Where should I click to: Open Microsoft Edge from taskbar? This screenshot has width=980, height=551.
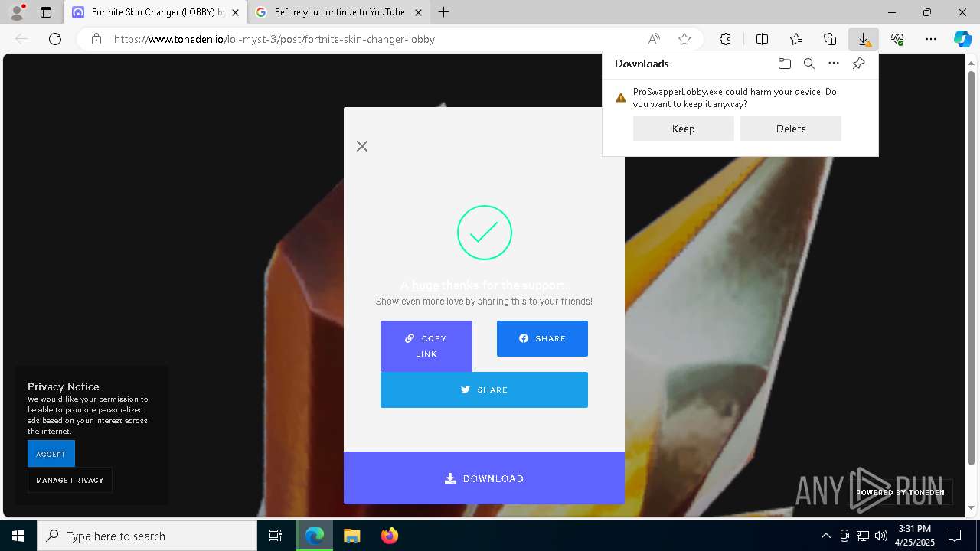click(315, 536)
